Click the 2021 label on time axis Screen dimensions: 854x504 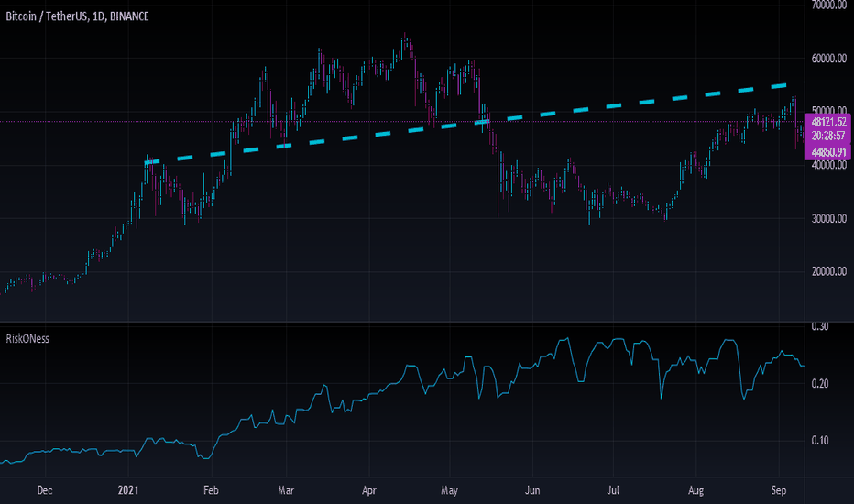pos(128,490)
